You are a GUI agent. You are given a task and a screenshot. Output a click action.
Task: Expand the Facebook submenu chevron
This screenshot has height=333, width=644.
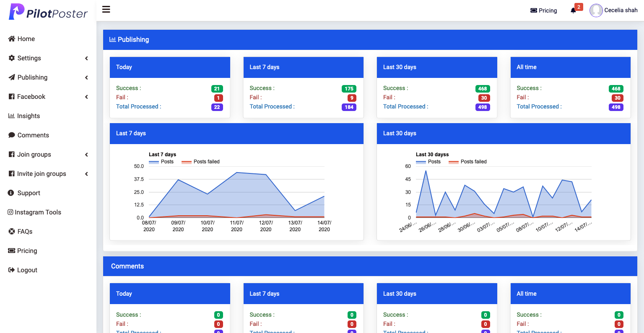pyautogui.click(x=86, y=97)
